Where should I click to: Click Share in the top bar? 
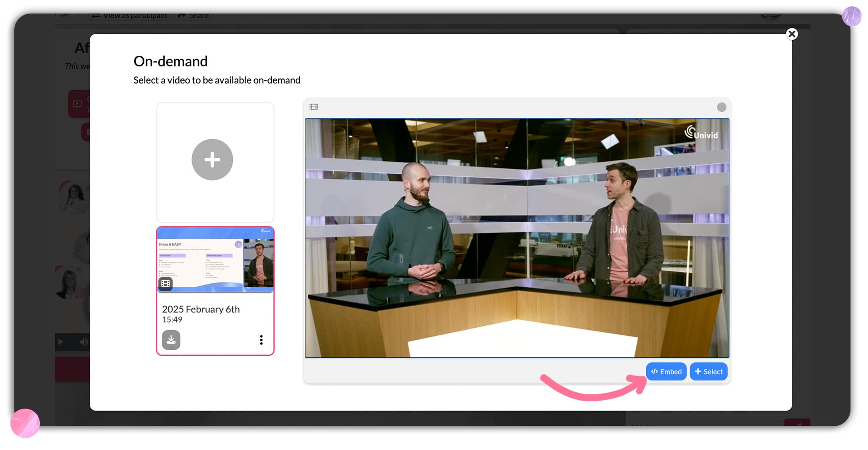(x=194, y=16)
